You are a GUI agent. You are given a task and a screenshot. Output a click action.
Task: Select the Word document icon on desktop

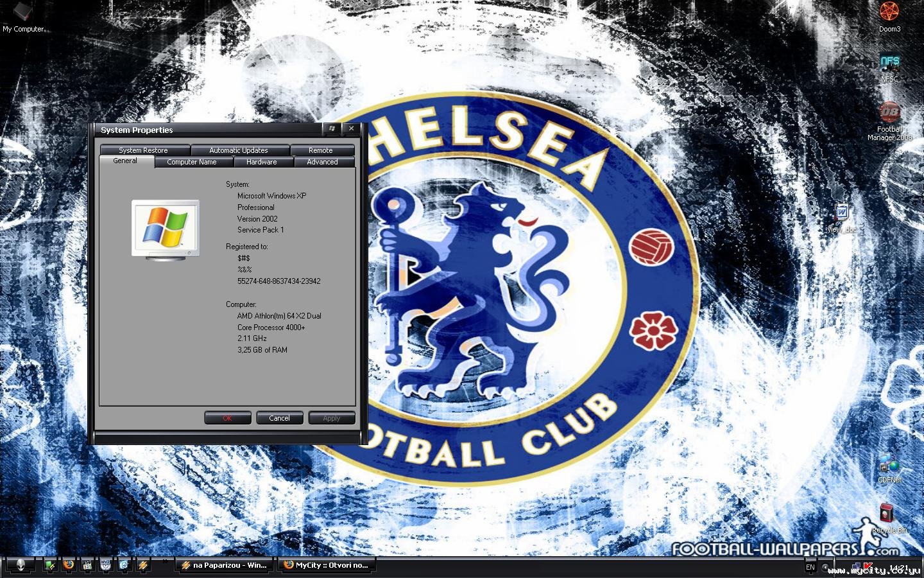point(841,217)
